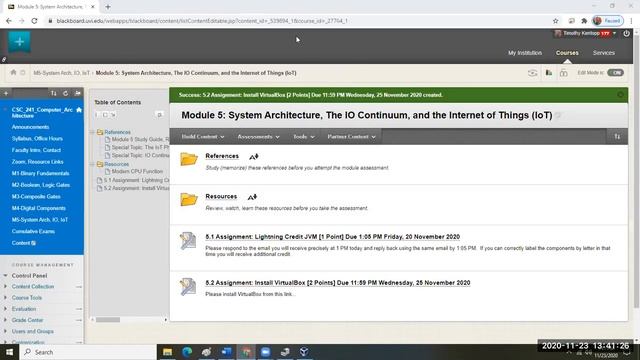640x360 pixels.
Task: Open the Resources folder title link
Action: click(221, 196)
